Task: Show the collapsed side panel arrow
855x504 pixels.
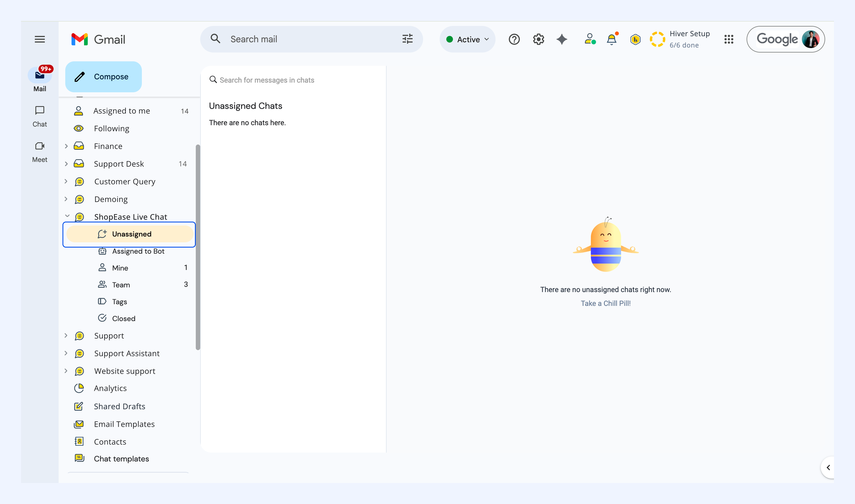Action: coord(828,468)
